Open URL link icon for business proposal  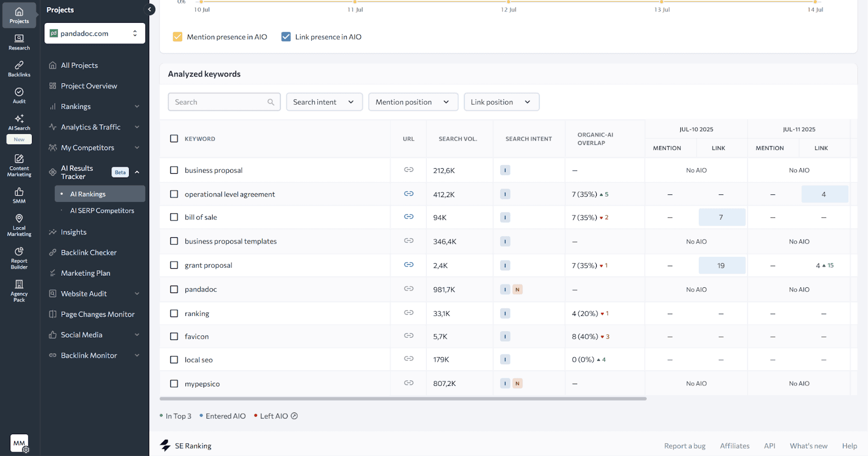[x=409, y=170]
